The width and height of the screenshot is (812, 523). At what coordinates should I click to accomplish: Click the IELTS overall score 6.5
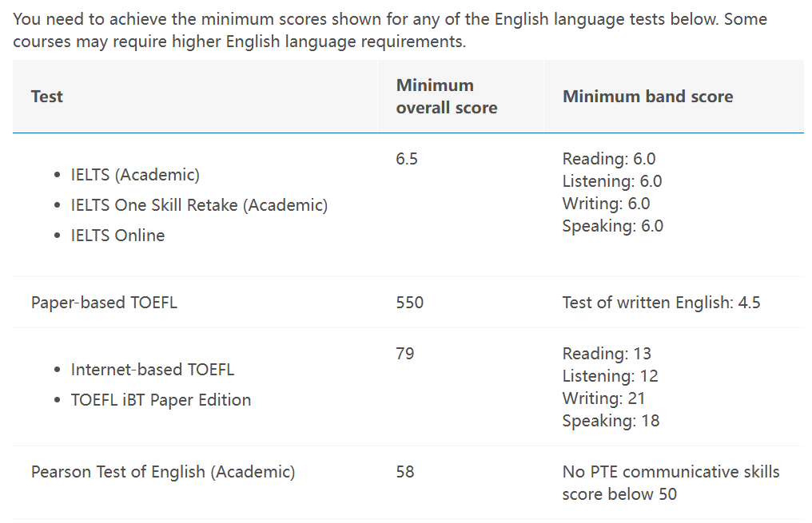407,159
